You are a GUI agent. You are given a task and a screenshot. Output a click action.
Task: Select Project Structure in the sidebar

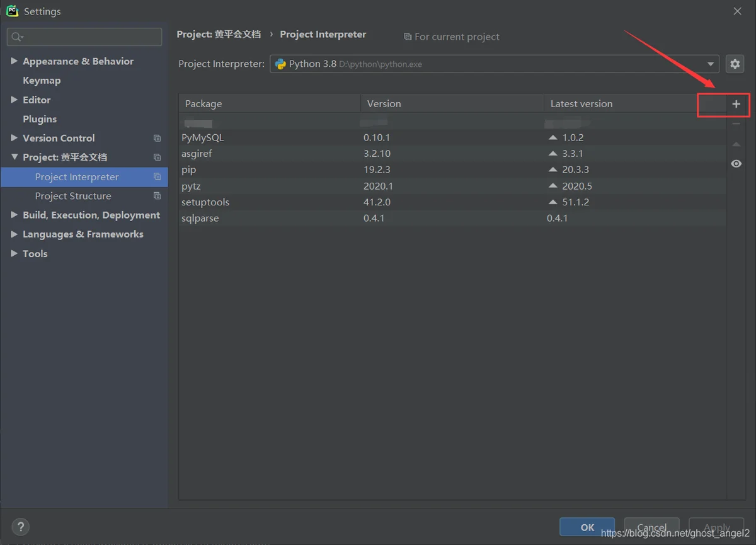pyautogui.click(x=73, y=196)
